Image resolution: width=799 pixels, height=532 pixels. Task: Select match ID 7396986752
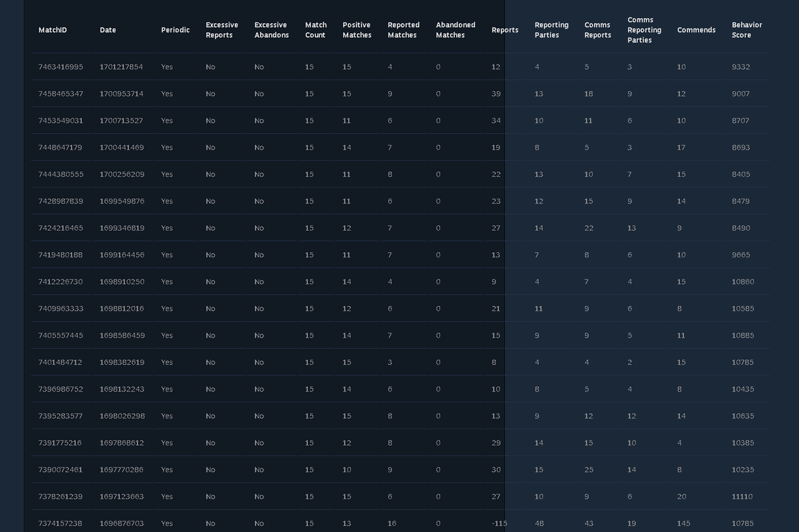[61, 389]
